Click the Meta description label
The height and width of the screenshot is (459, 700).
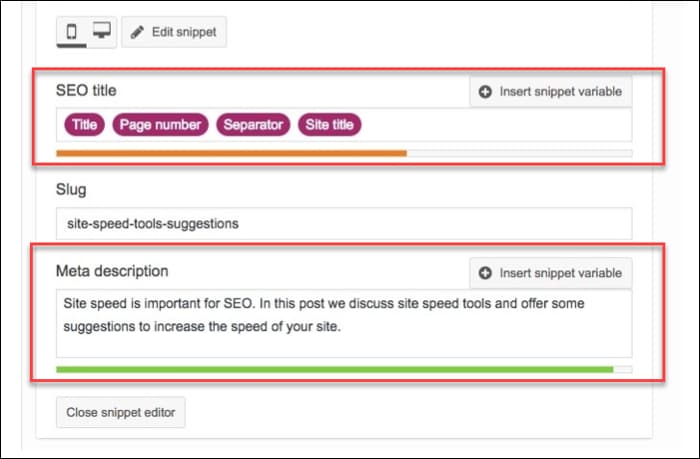(x=112, y=271)
